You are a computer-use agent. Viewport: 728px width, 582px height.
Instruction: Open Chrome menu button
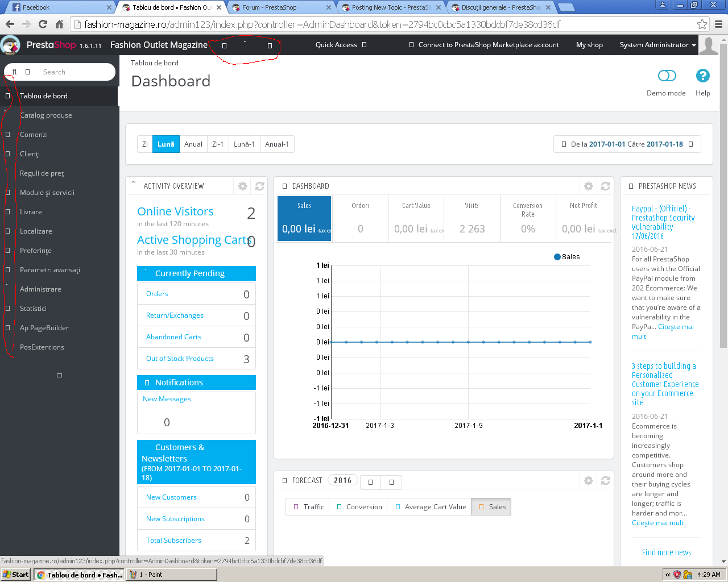point(718,24)
